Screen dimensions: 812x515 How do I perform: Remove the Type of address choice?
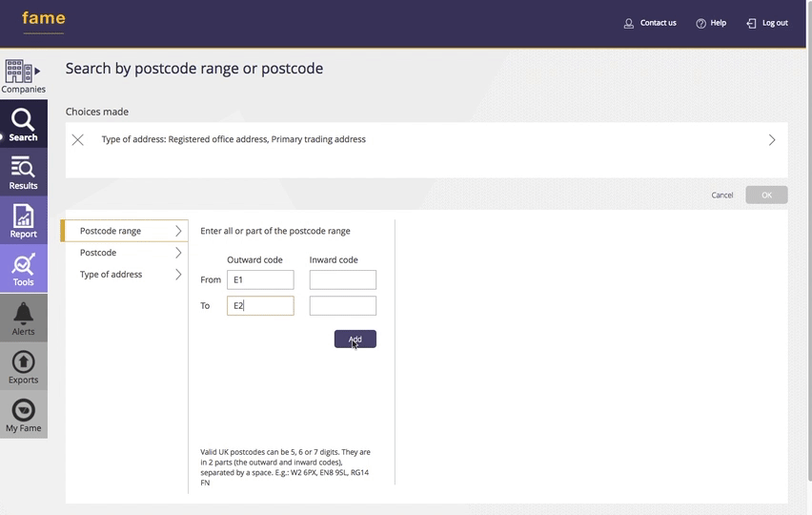click(x=78, y=140)
